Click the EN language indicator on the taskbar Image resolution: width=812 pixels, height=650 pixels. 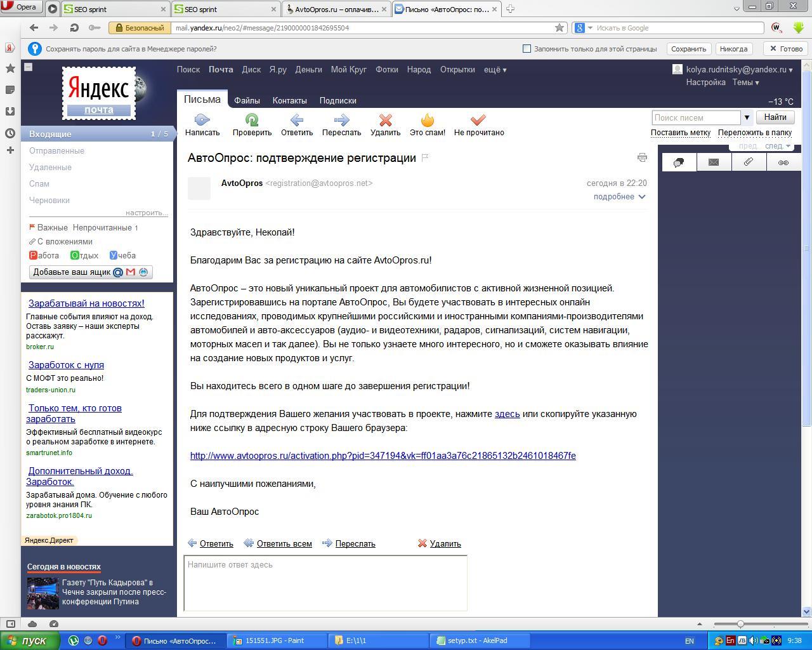(690, 641)
